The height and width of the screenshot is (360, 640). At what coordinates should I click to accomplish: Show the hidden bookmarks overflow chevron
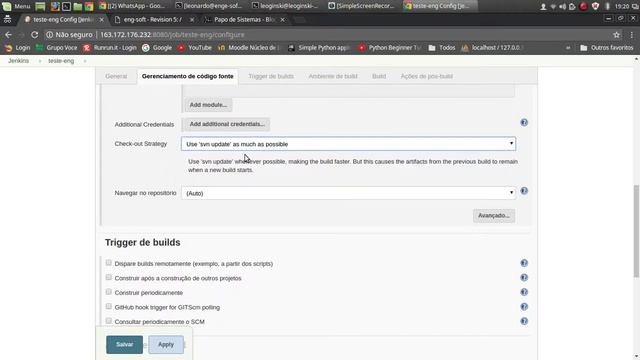pos(568,48)
